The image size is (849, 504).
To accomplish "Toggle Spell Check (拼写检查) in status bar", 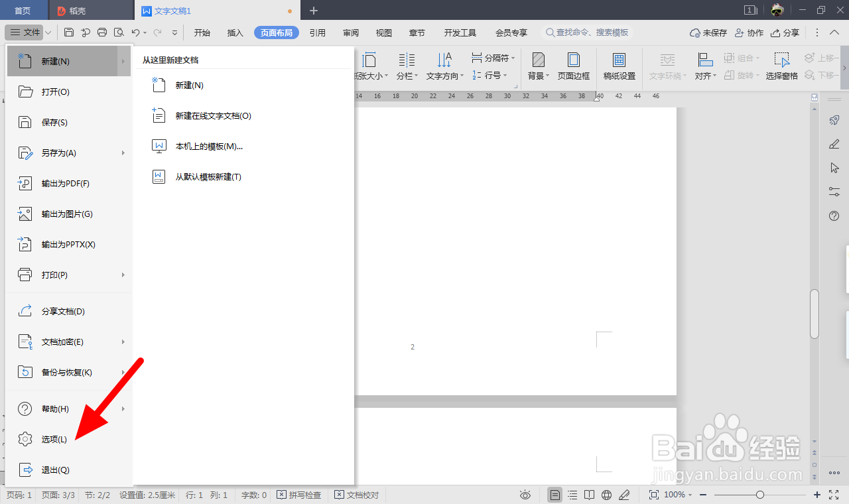I will click(x=298, y=495).
